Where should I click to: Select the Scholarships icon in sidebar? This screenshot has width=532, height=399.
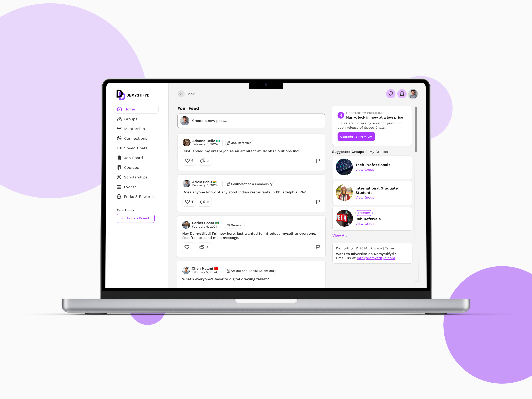pyautogui.click(x=119, y=177)
